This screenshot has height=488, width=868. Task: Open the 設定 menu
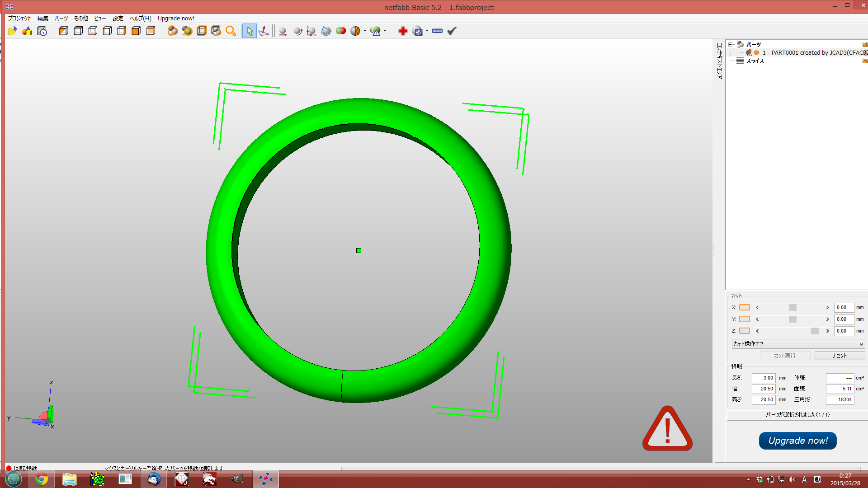coord(118,19)
